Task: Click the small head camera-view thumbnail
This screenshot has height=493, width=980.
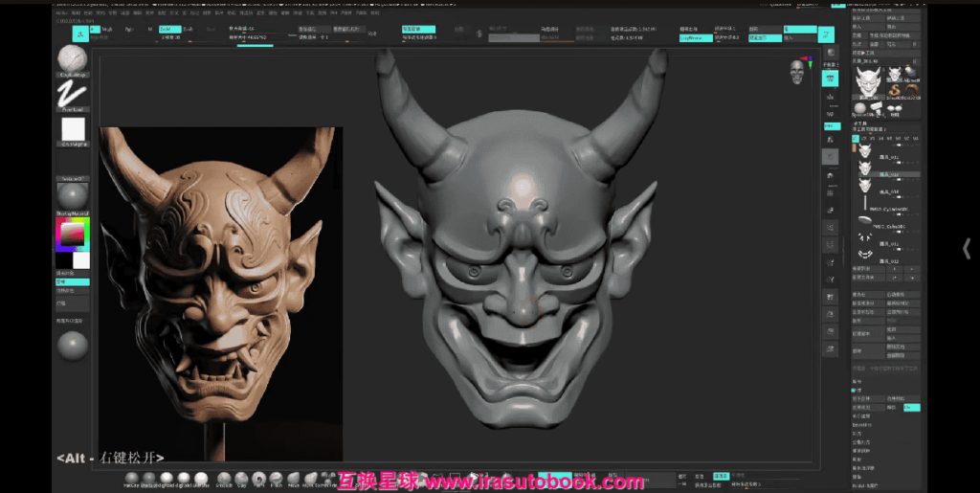Action: [797, 71]
